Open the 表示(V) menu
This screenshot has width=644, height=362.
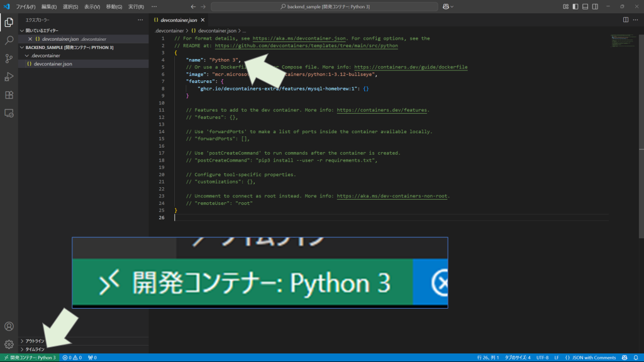coord(92,6)
